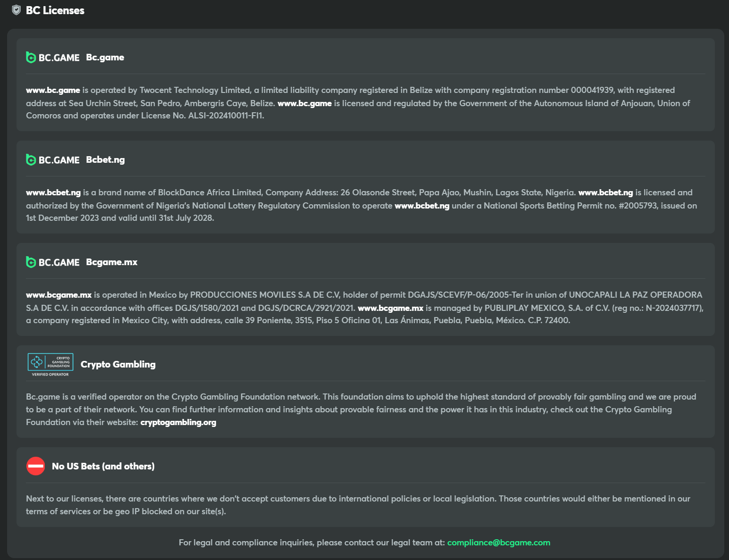Click www.bcbet.ng link before 'under a National'

[x=422, y=206]
